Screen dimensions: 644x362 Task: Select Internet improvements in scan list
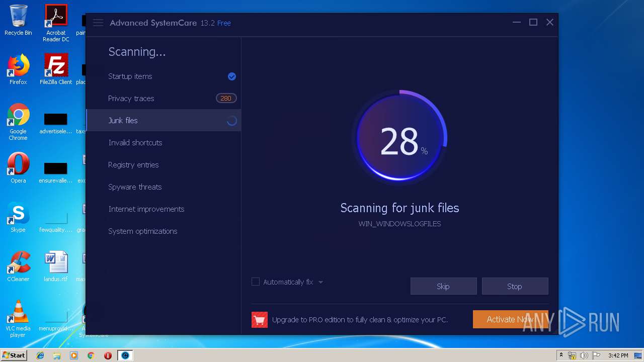pos(164,209)
